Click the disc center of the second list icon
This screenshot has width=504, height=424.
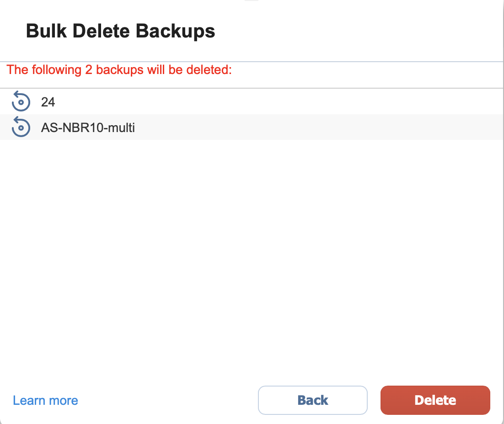coord(21,128)
